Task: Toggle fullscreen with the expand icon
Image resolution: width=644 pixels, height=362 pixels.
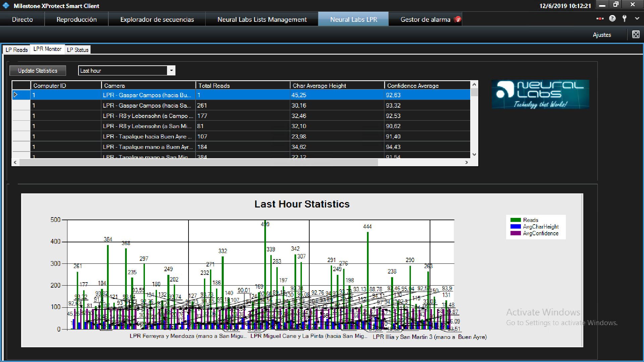Action: click(x=636, y=35)
